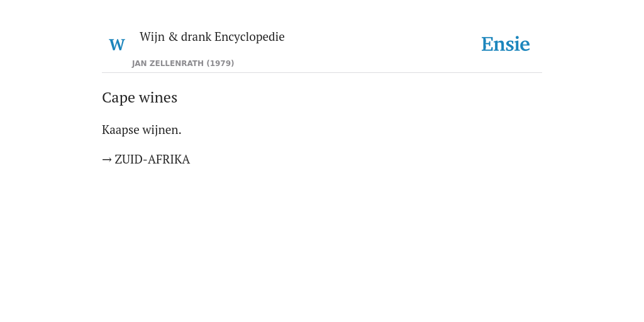644x322 pixels.
Task: Select the Jan Zellenrath (1979) author line
Action: [183, 64]
